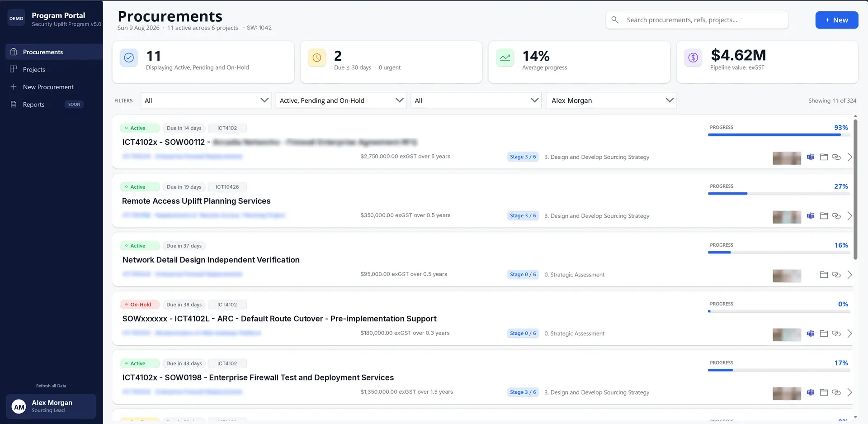Go to Procurements in the sidebar
This screenshot has height=424, width=868.
pos(54,52)
